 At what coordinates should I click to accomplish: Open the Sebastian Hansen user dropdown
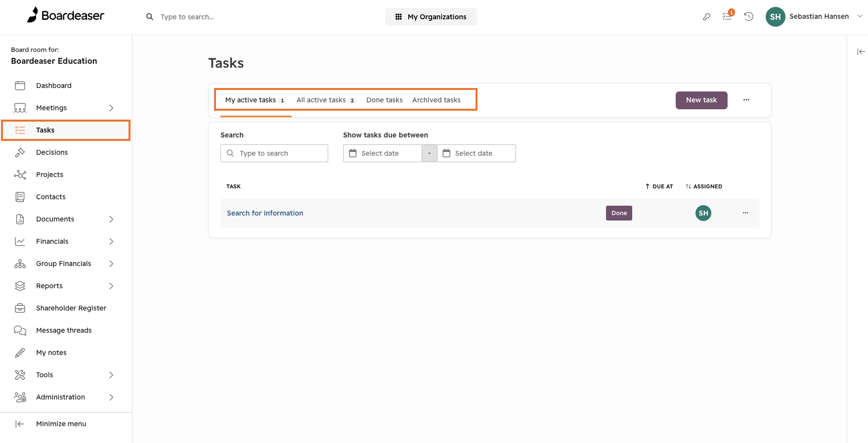[814, 17]
